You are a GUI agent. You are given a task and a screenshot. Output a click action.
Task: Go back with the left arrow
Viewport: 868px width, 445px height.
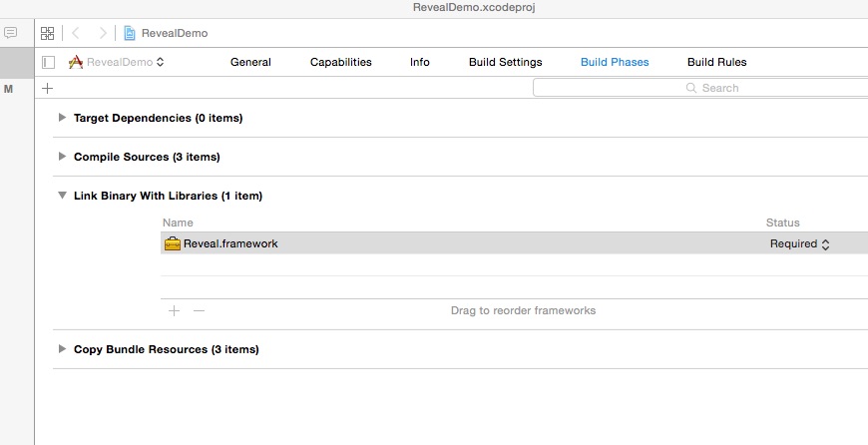pyautogui.click(x=76, y=33)
